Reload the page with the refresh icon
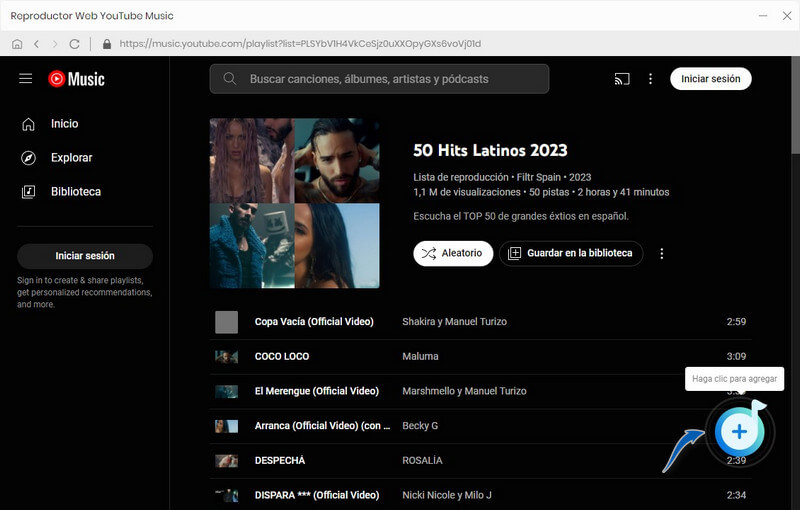Image resolution: width=800 pixels, height=510 pixels. (x=74, y=44)
